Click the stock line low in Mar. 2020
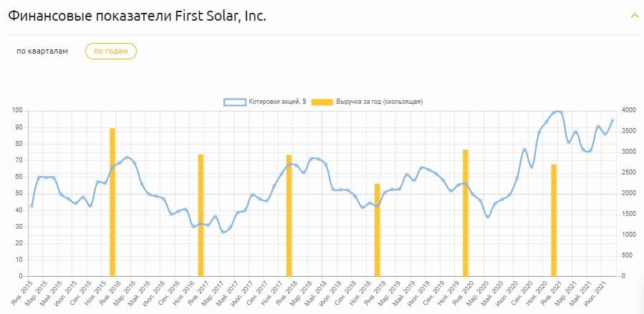644x314 pixels. (488, 217)
